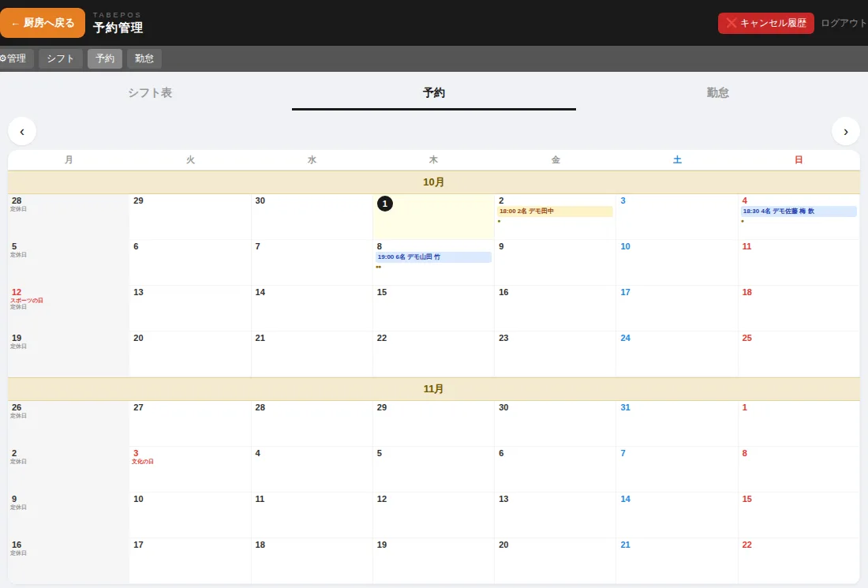Screen dimensions: 868x588
Task: Select September 30 date cell
Action: click(312, 216)
